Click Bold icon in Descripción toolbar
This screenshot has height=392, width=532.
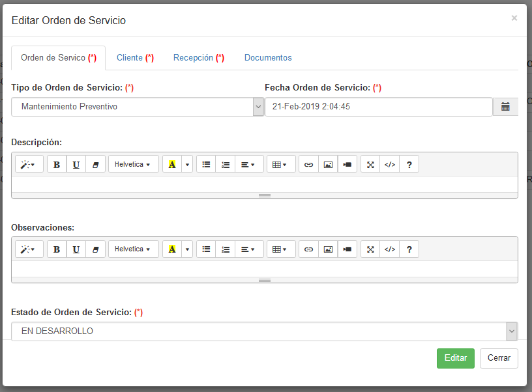[57, 165]
